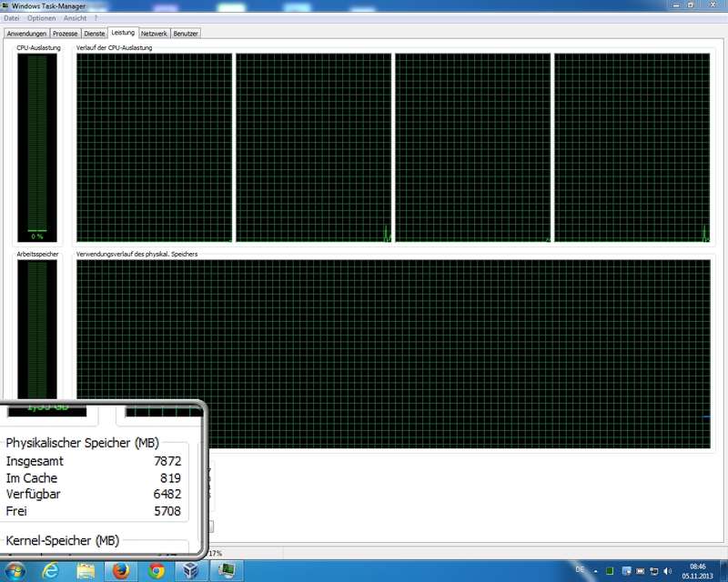Switch to the Anwendungen tab
Image resolution: width=728 pixels, height=582 pixels.
pyautogui.click(x=26, y=34)
